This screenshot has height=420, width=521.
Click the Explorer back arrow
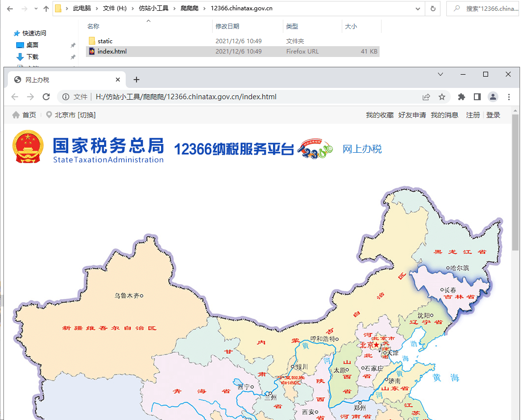click(10, 9)
